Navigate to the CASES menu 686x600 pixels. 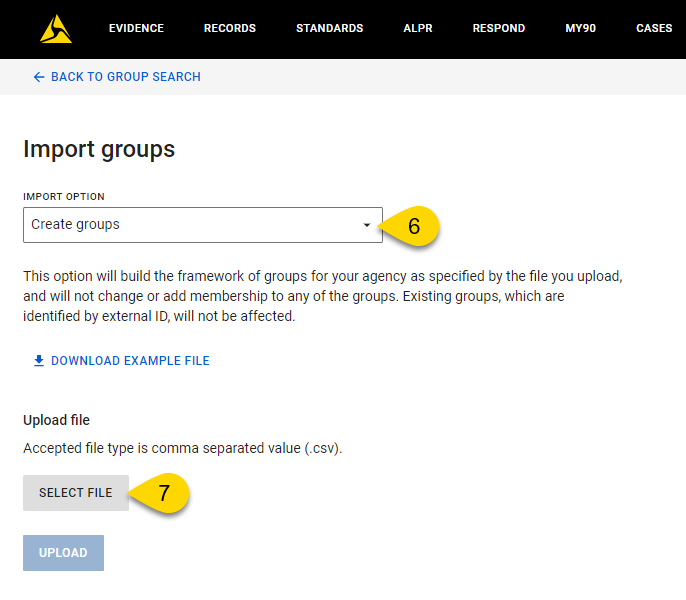[x=654, y=28]
